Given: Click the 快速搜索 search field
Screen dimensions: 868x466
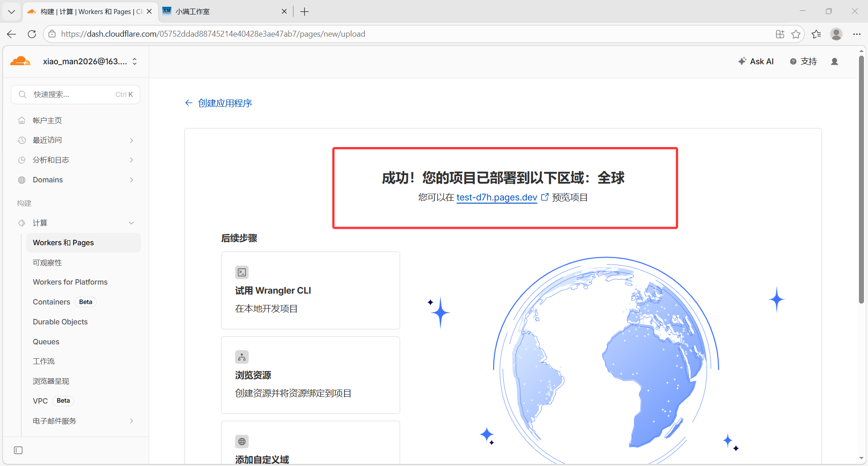Looking at the screenshot, I should 75,95.
